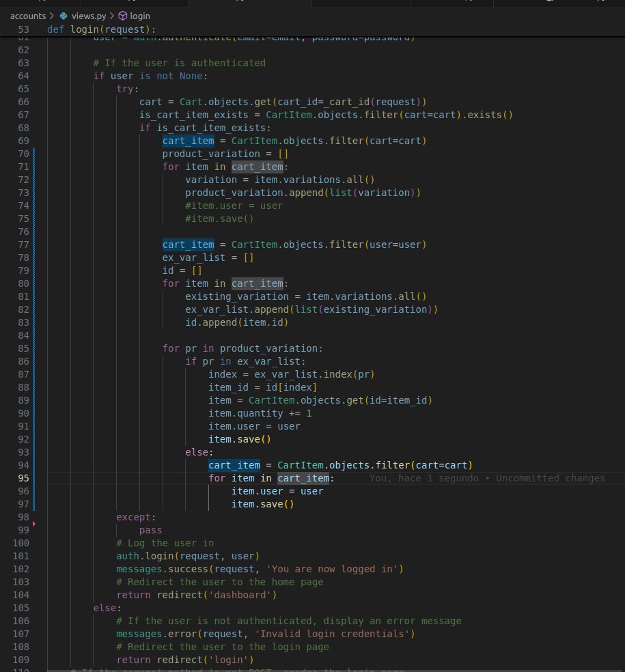625x672 pixels.
Task: Click the nested 'else:' on line 93
Action: pos(199,452)
